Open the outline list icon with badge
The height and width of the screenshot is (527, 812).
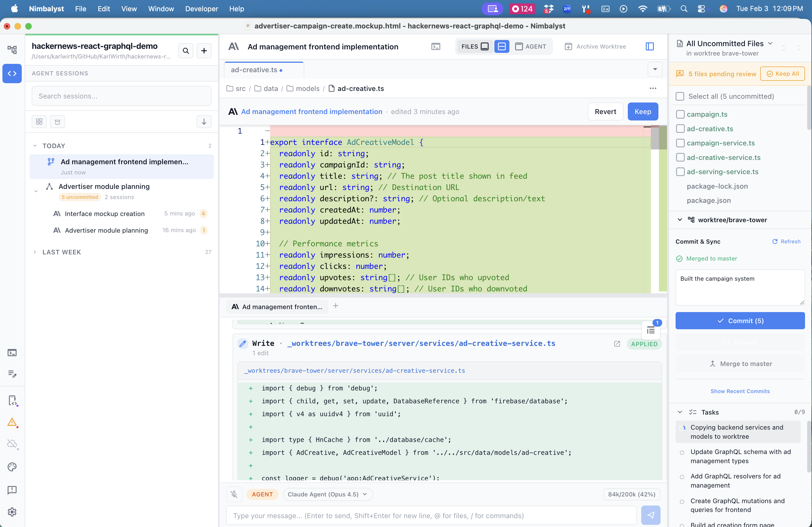tap(651, 330)
